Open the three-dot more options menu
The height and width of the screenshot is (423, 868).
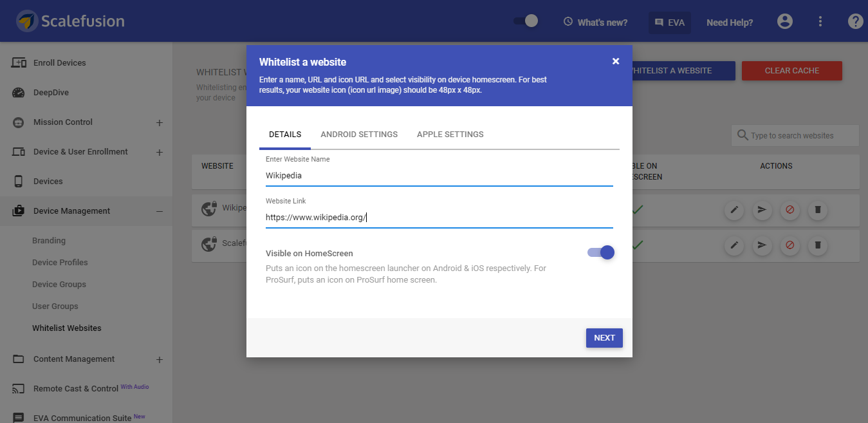tap(820, 22)
